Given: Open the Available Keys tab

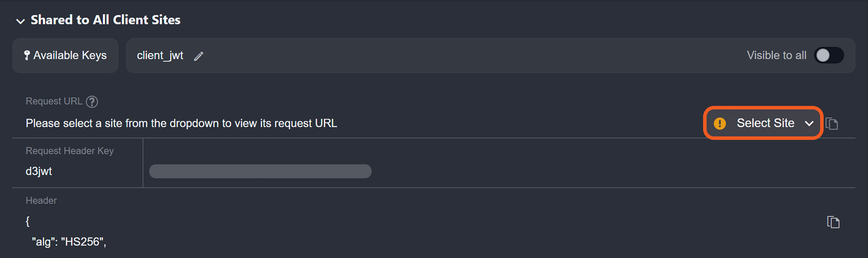Looking at the screenshot, I should (65, 55).
